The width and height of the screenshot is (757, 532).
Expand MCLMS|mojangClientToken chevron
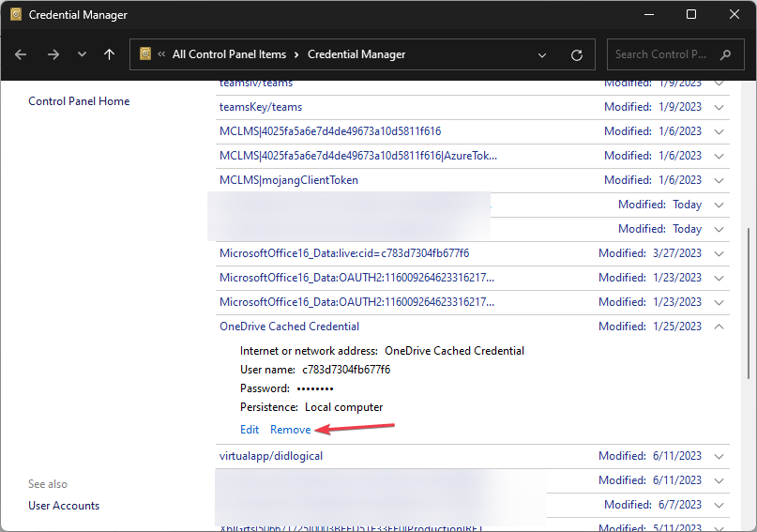719,180
